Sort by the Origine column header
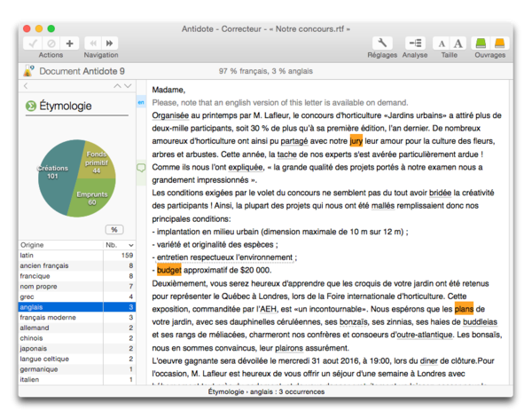532x419 pixels. point(60,245)
